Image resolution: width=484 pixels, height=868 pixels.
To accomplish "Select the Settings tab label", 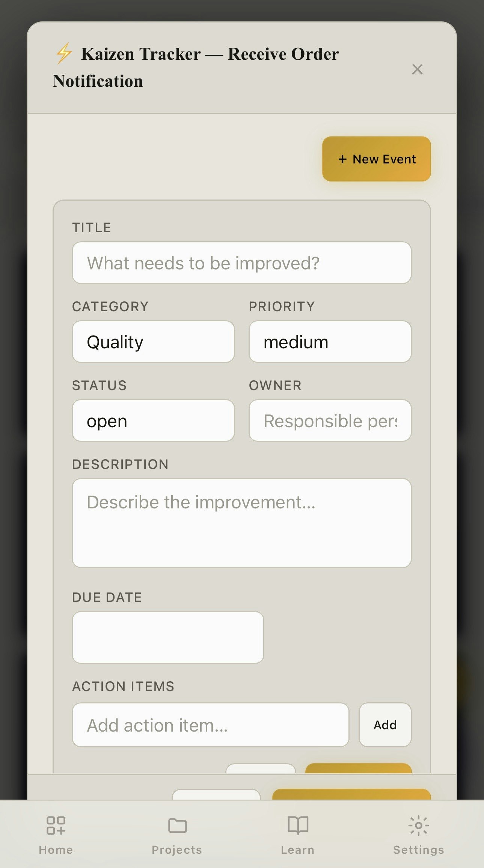I will (419, 850).
